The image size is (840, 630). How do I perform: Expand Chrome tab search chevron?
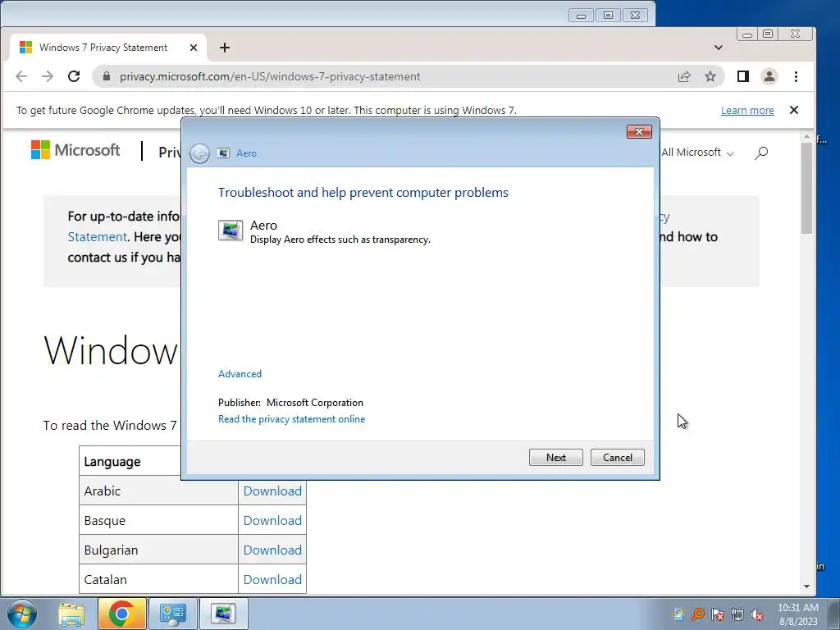[x=719, y=48]
